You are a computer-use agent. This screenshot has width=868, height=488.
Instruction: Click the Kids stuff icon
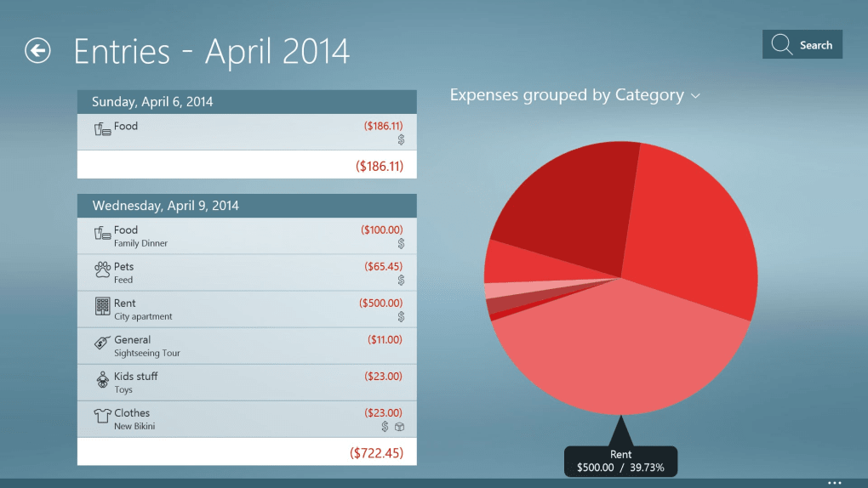tap(102, 382)
